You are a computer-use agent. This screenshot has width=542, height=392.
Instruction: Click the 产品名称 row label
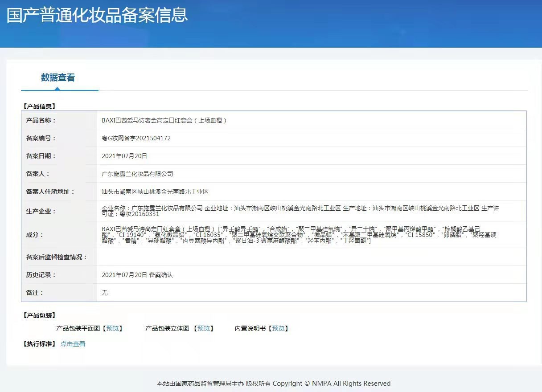[x=41, y=120]
